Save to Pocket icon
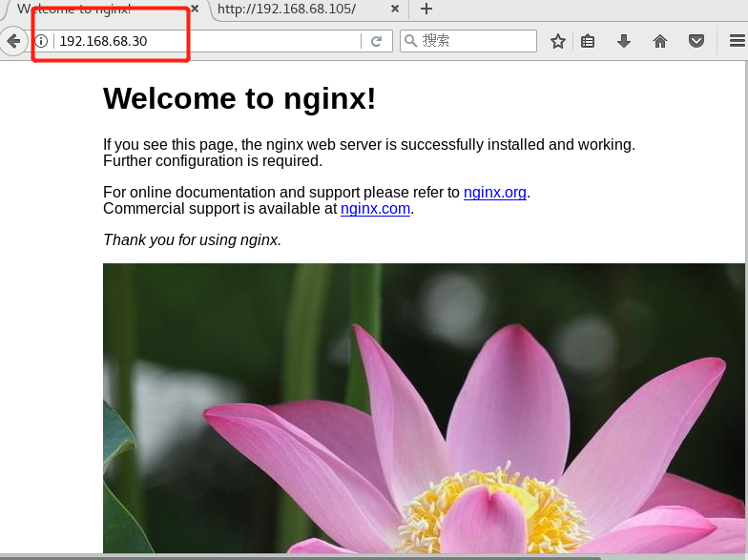 pos(696,41)
